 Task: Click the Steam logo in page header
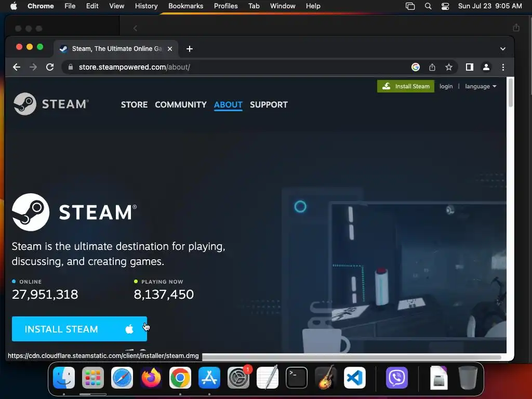(51, 104)
